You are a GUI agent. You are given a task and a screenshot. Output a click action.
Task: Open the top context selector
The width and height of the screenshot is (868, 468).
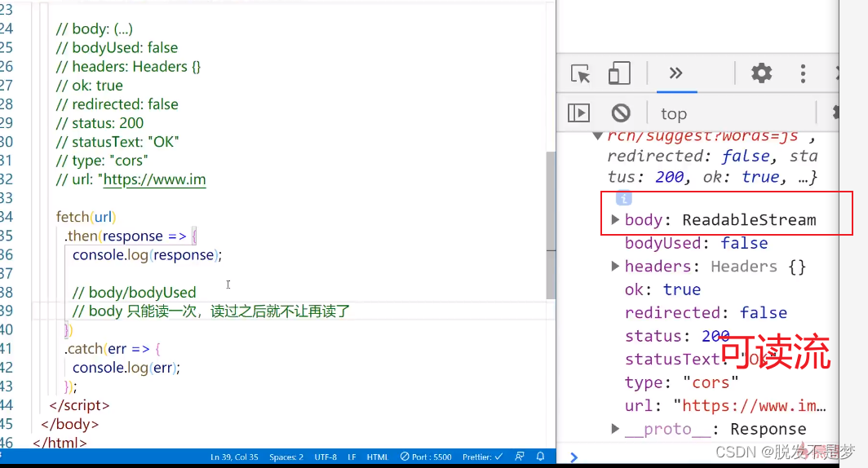click(674, 114)
